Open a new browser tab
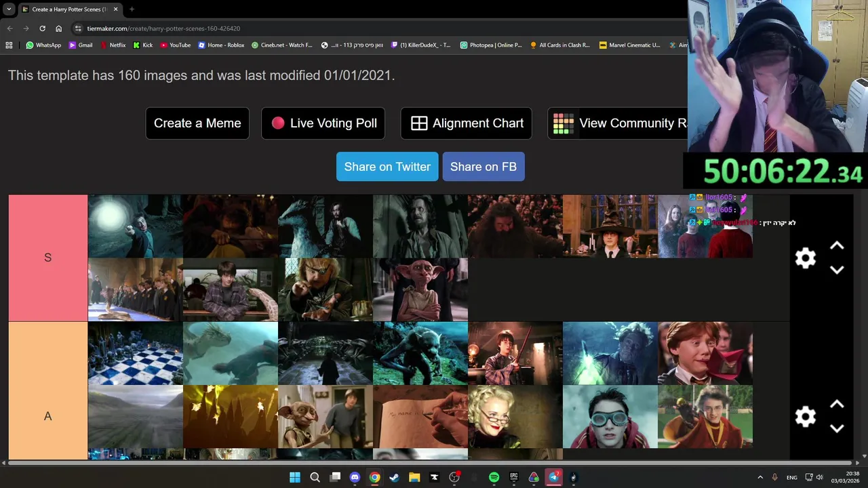Image resolution: width=868 pixels, height=488 pixels. (132, 9)
